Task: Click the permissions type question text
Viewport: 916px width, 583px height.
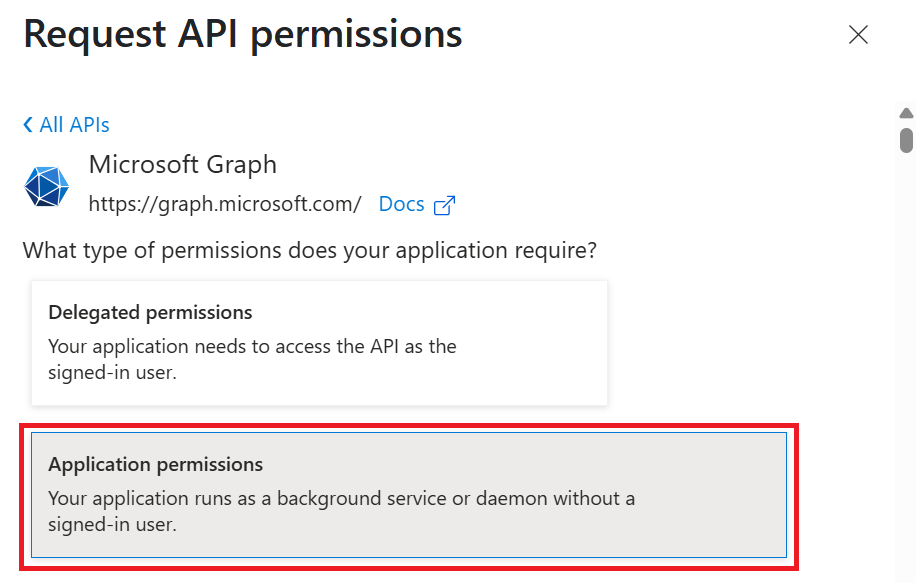Action: coord(310,250)
